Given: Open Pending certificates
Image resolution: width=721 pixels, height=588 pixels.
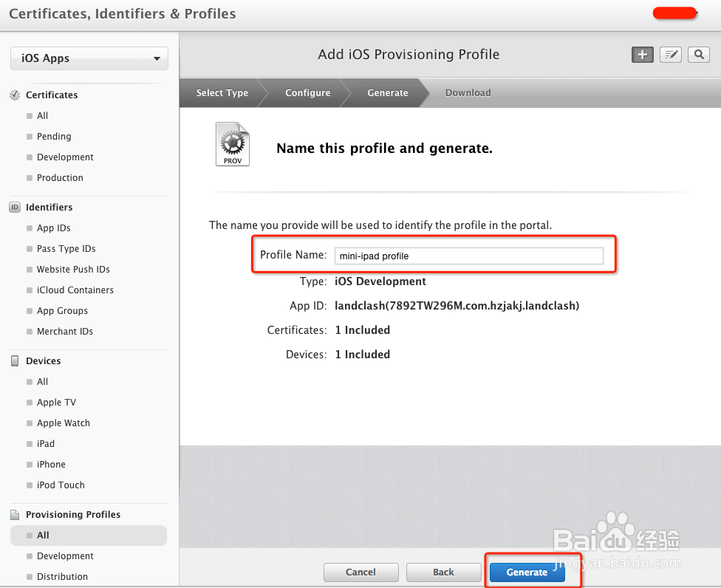Looking at the screenshot, I should tap(54, 137).
